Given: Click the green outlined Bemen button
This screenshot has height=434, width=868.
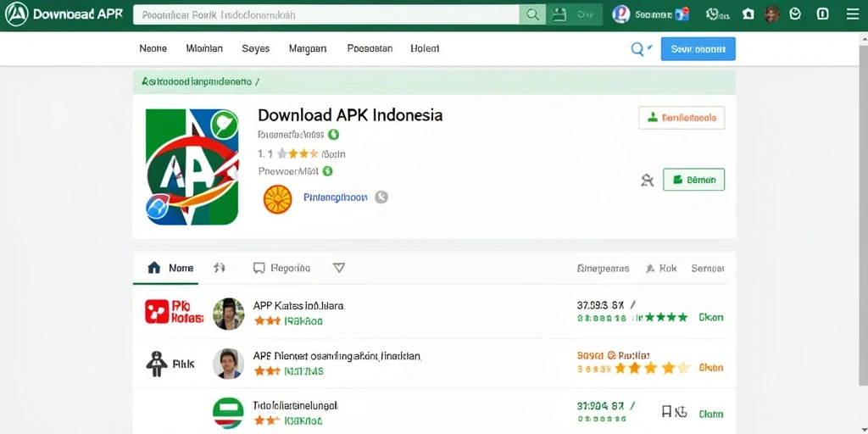Looking at the screenshot, I should point(693,180).
